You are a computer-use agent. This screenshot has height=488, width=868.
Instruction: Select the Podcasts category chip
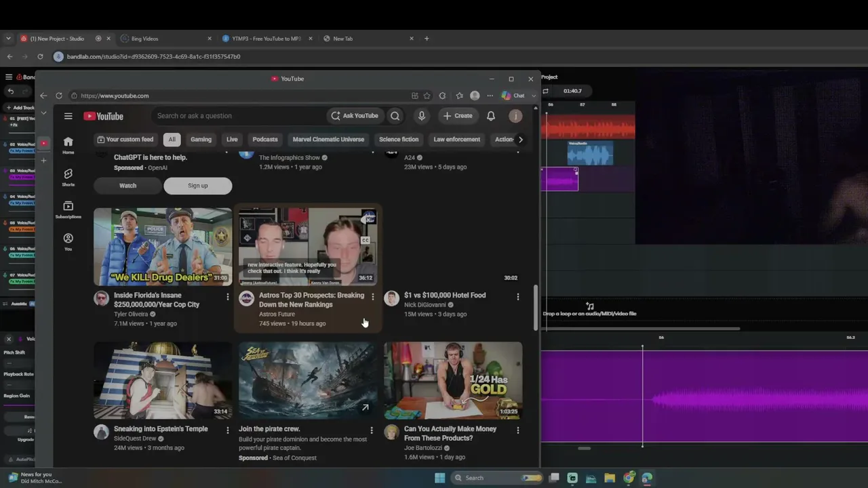tap(265, 140)
